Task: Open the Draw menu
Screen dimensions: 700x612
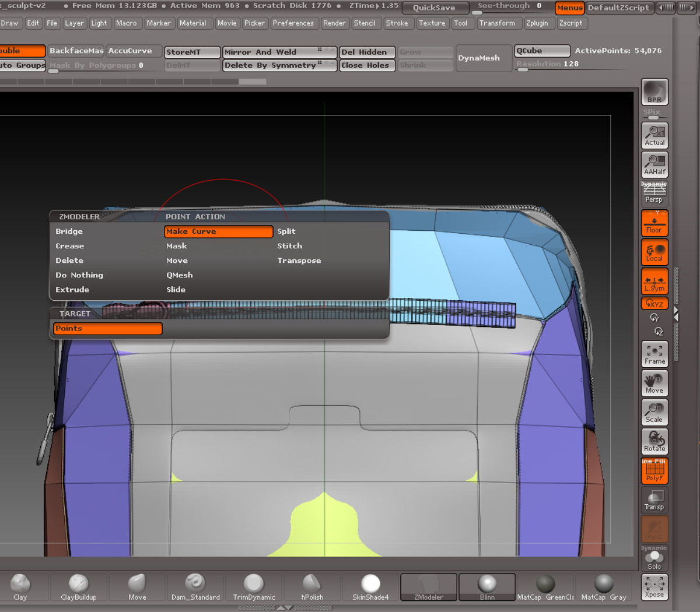Action: pos(9,23)
